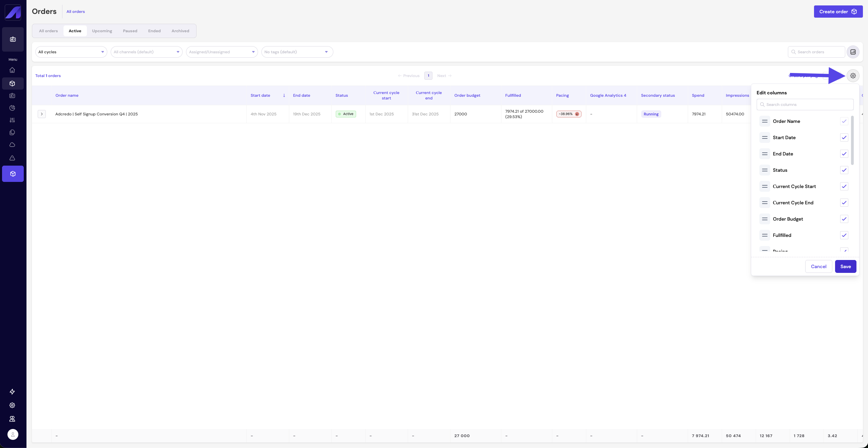The height and width of the screenshot is (448, 868).
Task: Open the lightning bolt icon in the sidebar
Action: [12, 392]
